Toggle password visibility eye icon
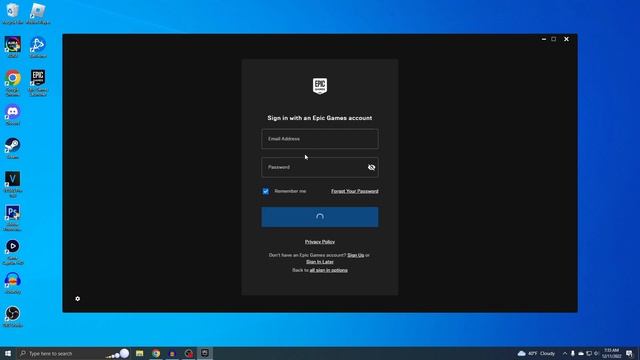 371,167
